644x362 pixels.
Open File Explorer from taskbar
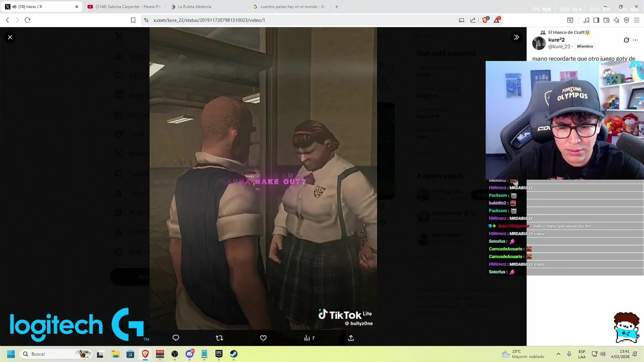coord(115,354)
